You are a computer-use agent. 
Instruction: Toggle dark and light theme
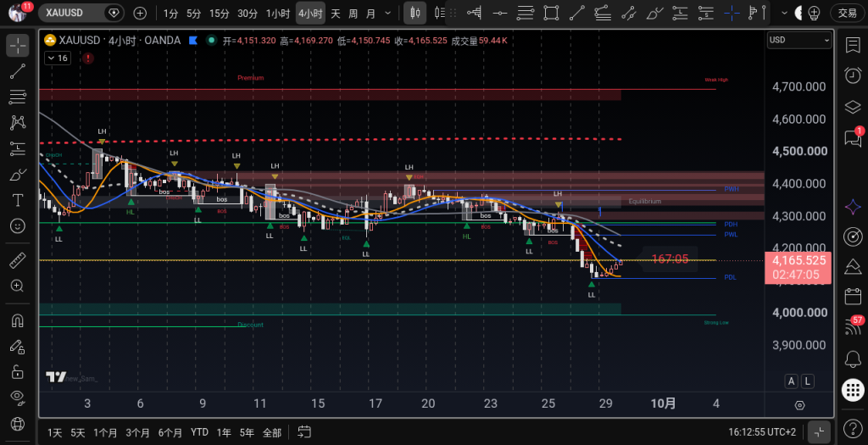[x=798, y=13]
